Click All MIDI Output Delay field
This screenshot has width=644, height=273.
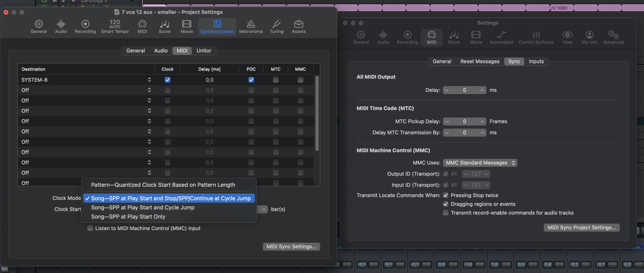465,90
